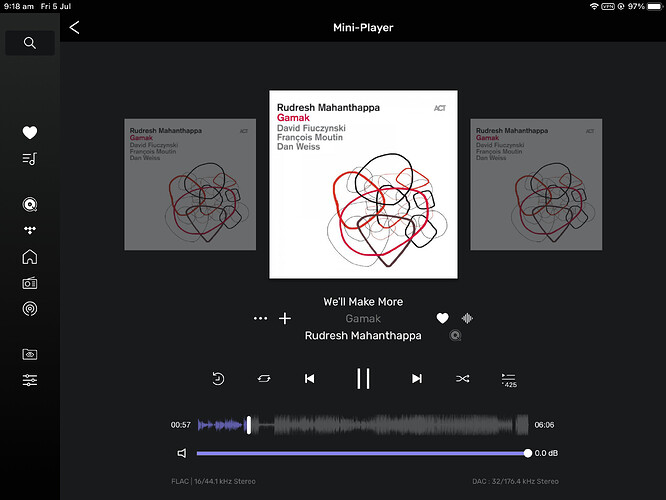Open podcasts icon in the sidebar

(30, 309)
